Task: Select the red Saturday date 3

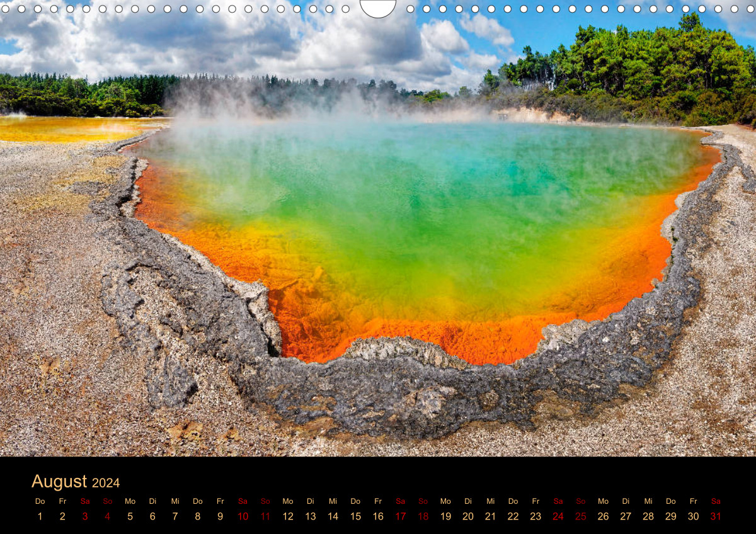Action: 85,516
